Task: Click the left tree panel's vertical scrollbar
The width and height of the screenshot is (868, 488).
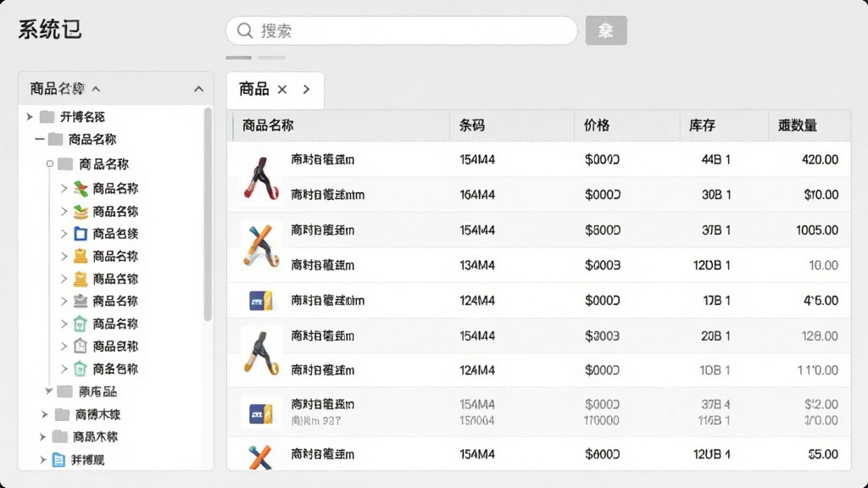Action: click(209, 214)
